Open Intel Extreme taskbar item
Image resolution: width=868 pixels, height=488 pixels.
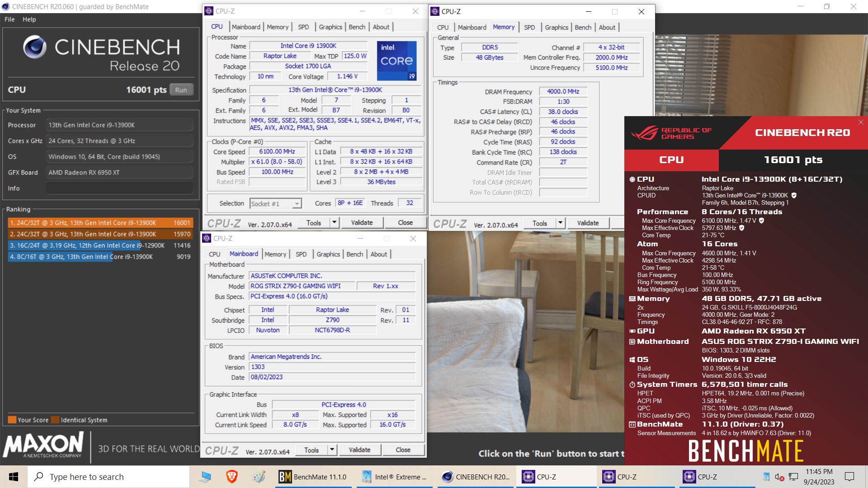[394, 477]
